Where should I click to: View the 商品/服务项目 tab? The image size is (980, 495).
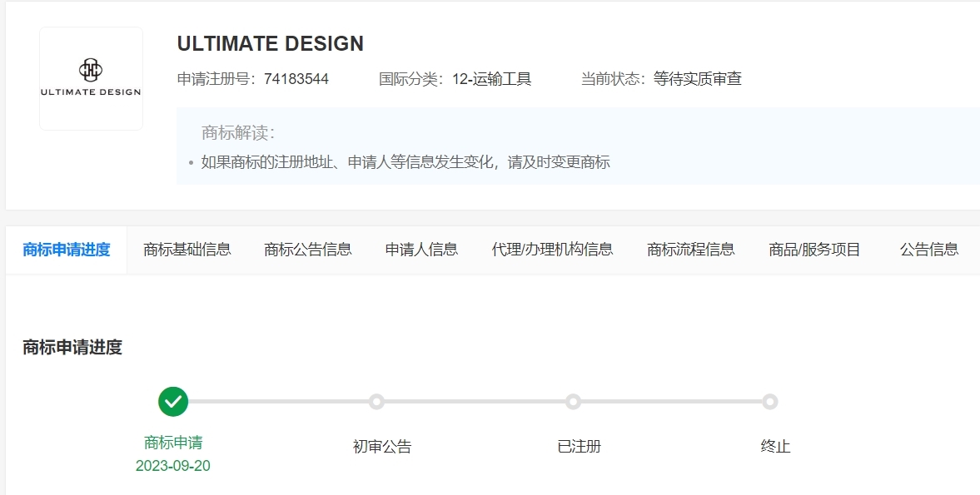(x=814, y=250)
